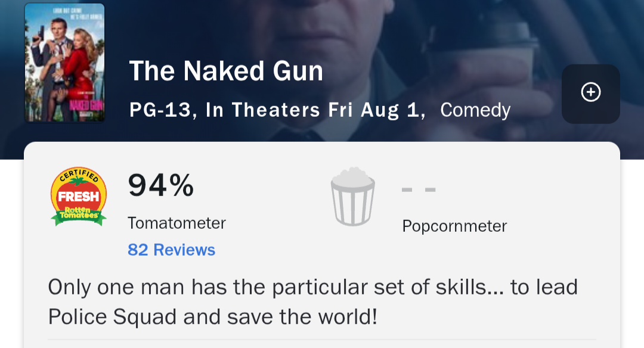Viewport: 644px width, 348px height.
Task: Tap the synopsis line starting 'Only one man'
Action: (312, 287)
